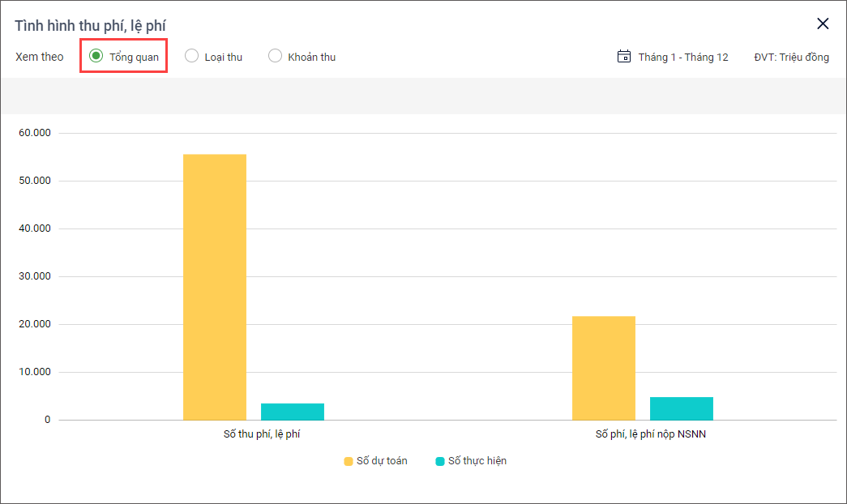The width and height of the screenshot is (847, 504).
Task: Click the teal bar for Số thu phí, lệ phí
Action: point(293,412)
